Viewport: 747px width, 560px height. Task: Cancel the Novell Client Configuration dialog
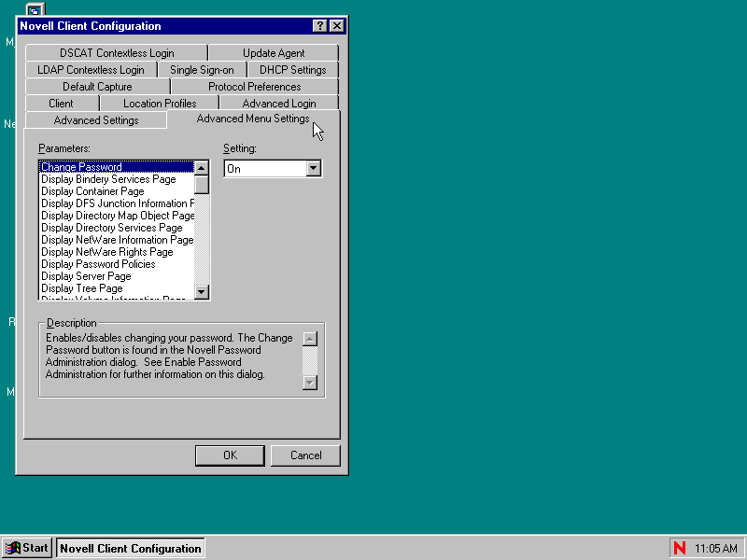point(306,455)
